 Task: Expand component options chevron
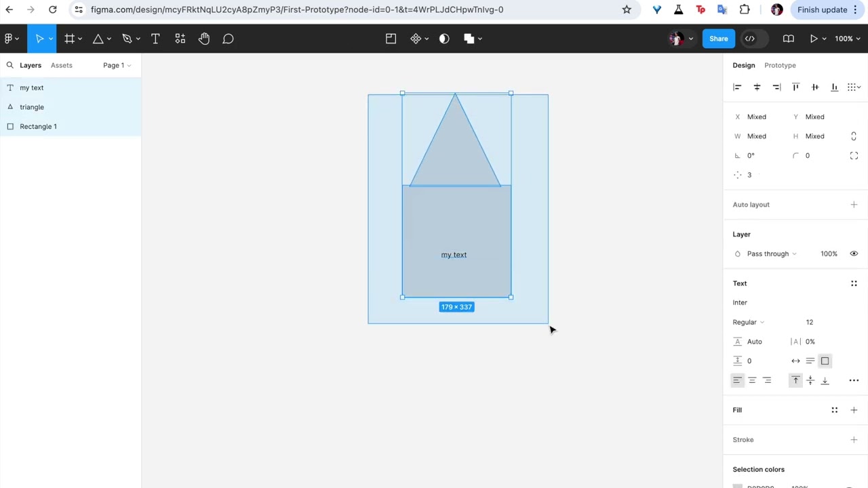tap(427, 39)
